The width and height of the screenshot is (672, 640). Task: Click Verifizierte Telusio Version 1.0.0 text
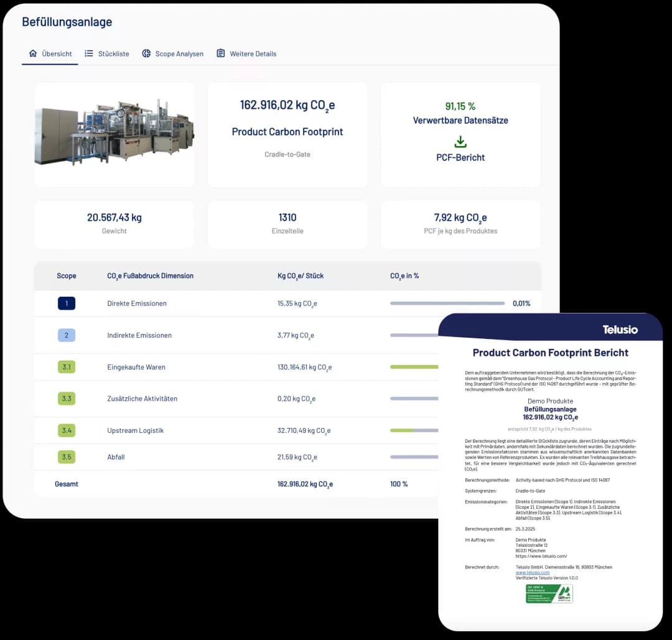click(x=546, y=578)
